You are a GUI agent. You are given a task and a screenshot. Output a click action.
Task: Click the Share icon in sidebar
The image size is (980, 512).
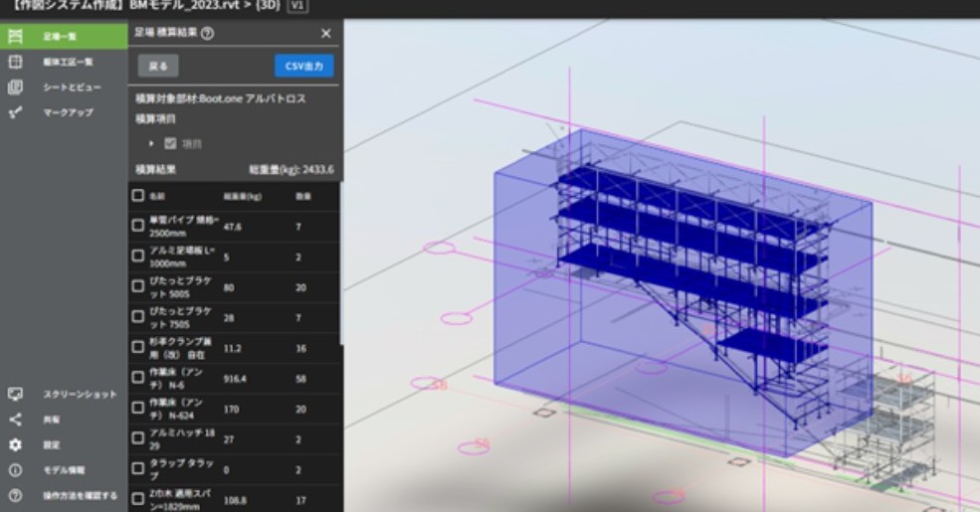pos(16,420)
